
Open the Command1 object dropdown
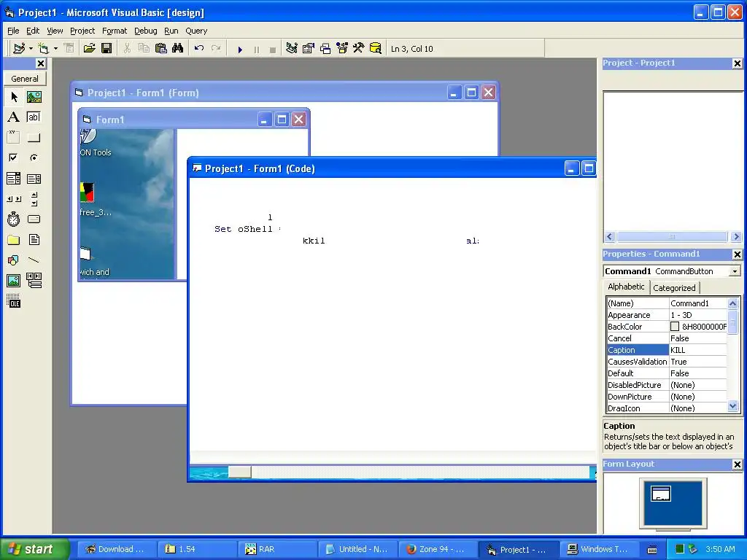735,271
